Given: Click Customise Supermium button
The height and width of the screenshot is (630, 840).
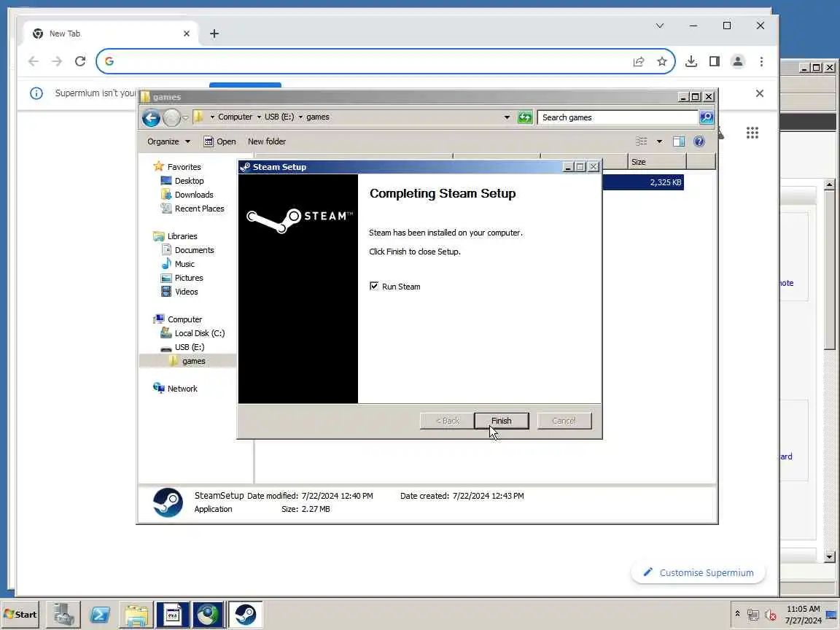Looking at the screenshot, I should point(698,572).
